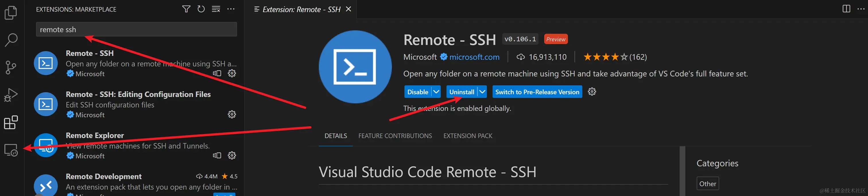Open manage gear for Editing Configuration Files item
This screenshot has height=196, width=868.
[232, 114]
